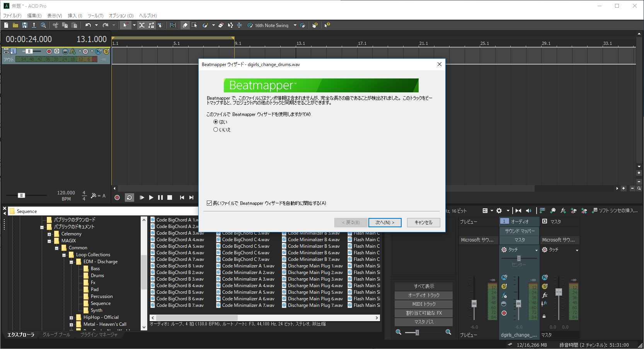Screen dimensions: 644x349
Task: Expand the HipHop - Official folder
Action: [71, 318]
